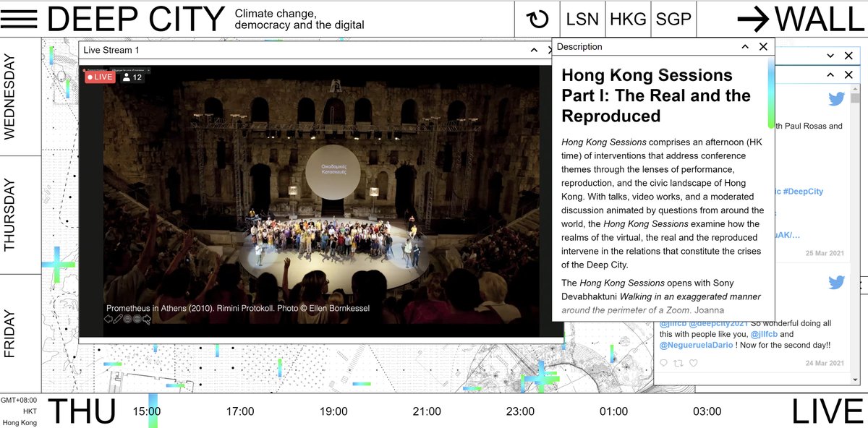Viewport: 868px width, 428px height.
Task: Jump to 01:00 on timeline
Action: 613,411
